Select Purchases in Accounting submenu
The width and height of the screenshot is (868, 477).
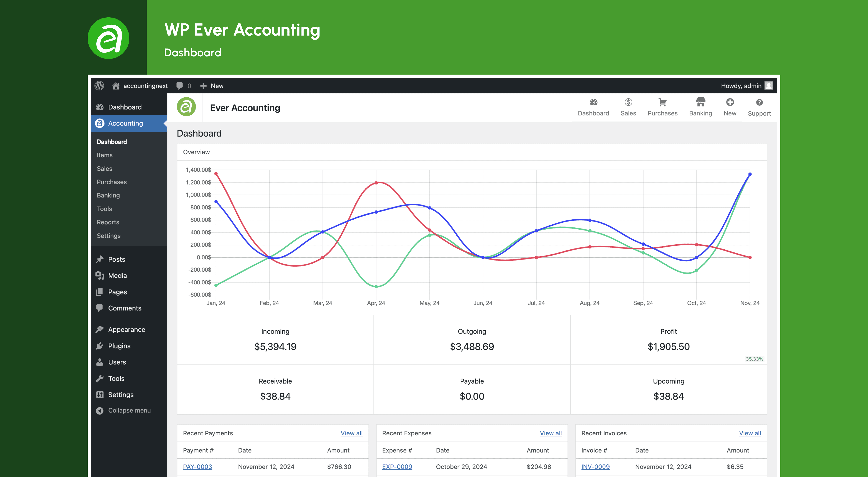pos(112,182)
